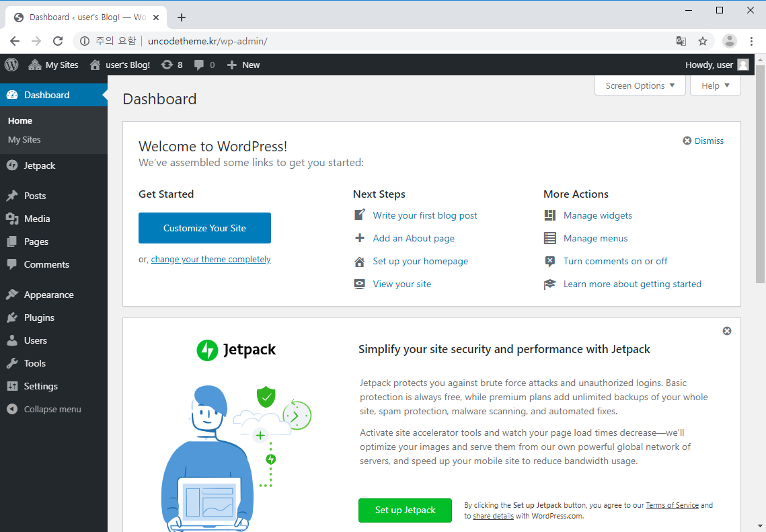Click Turn comments on or off

615,262
